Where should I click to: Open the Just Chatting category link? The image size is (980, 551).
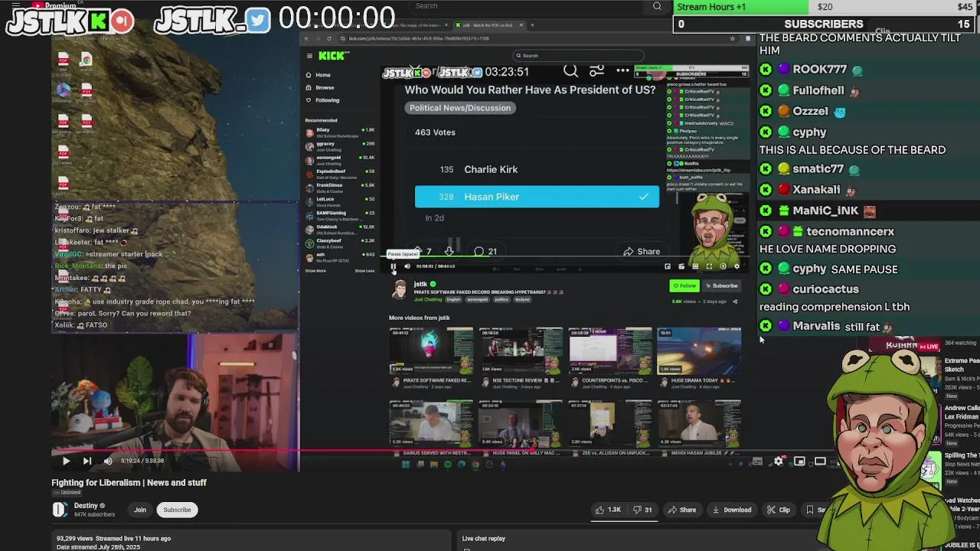[x=426, y=299]
